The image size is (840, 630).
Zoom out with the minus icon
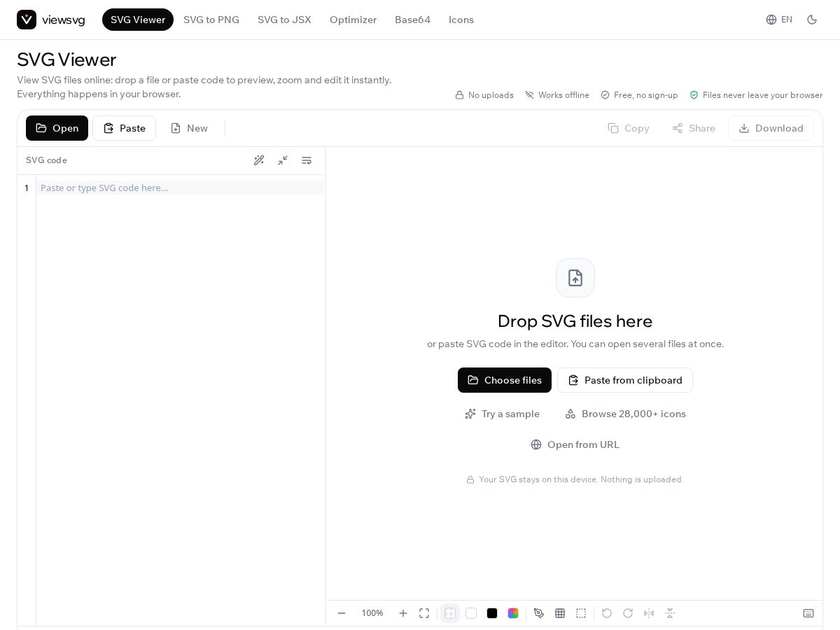pyautogui.click(x=342, y=613)
